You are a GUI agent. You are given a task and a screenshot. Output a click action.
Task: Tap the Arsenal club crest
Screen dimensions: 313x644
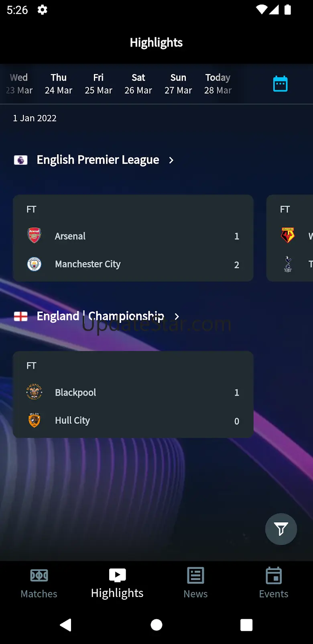click(x=34, y=236)
